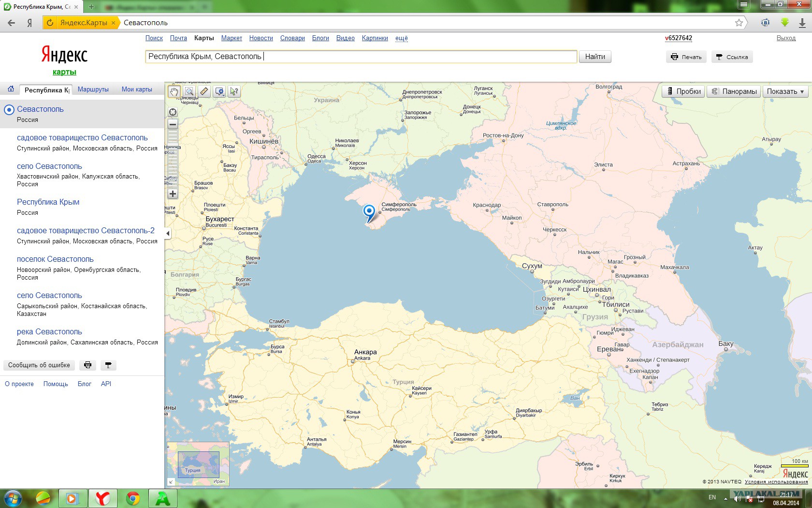This screenshot has width=812, height=508.
Task: Open the Поиск service link
Action: [x=154, y=38]
